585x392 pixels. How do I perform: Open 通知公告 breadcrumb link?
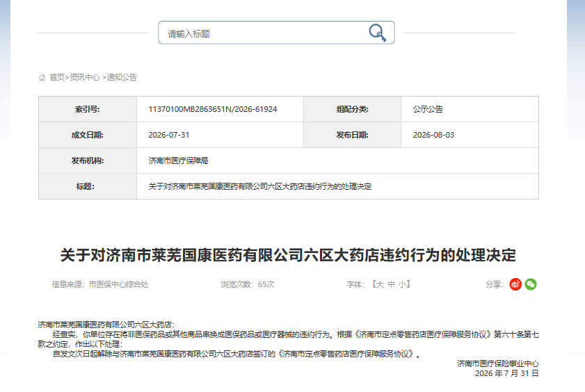[x=122, y=77]
